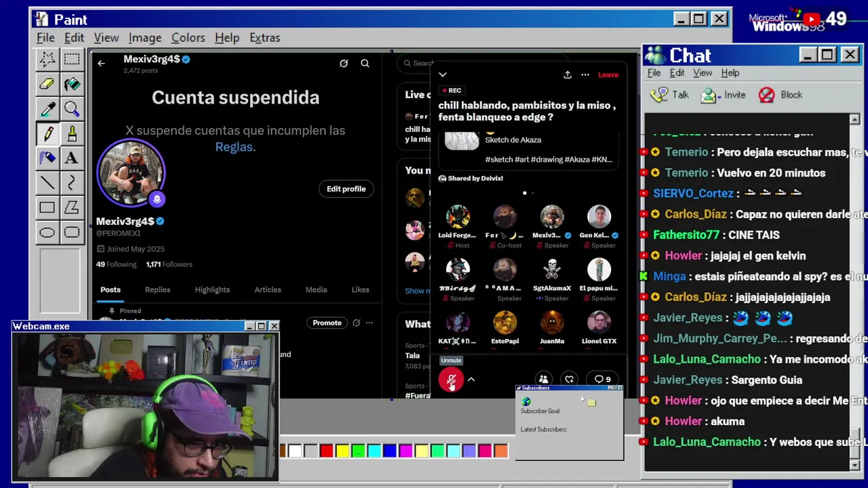Share the space via share icon
868x488 pixels.
coord(568,75)
